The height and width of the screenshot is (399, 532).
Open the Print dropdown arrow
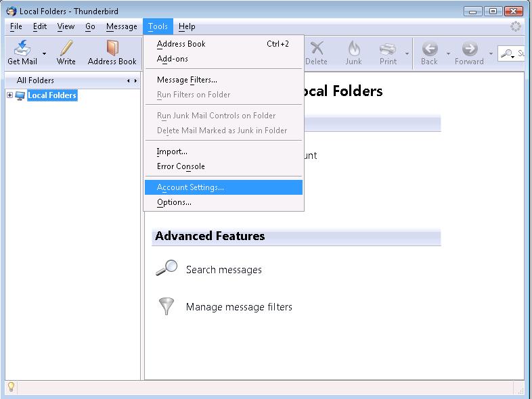(407, 53)
